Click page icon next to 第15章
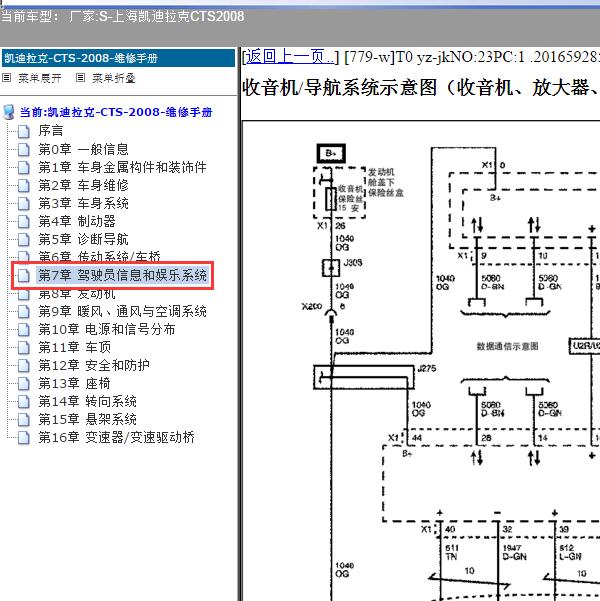The image size is (600, 601). [x=24, y=419]
